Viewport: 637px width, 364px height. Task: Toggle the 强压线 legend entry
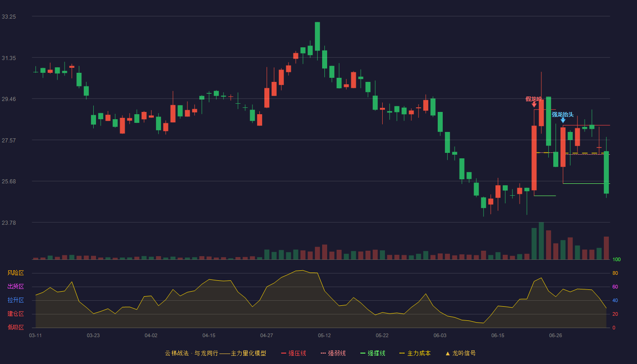(293, 353)
